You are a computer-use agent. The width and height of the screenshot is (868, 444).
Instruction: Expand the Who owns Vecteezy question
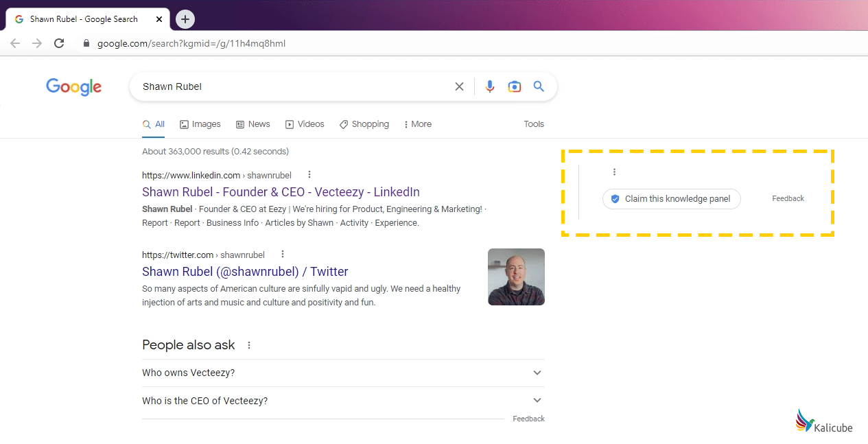click(x=343, y=373)
